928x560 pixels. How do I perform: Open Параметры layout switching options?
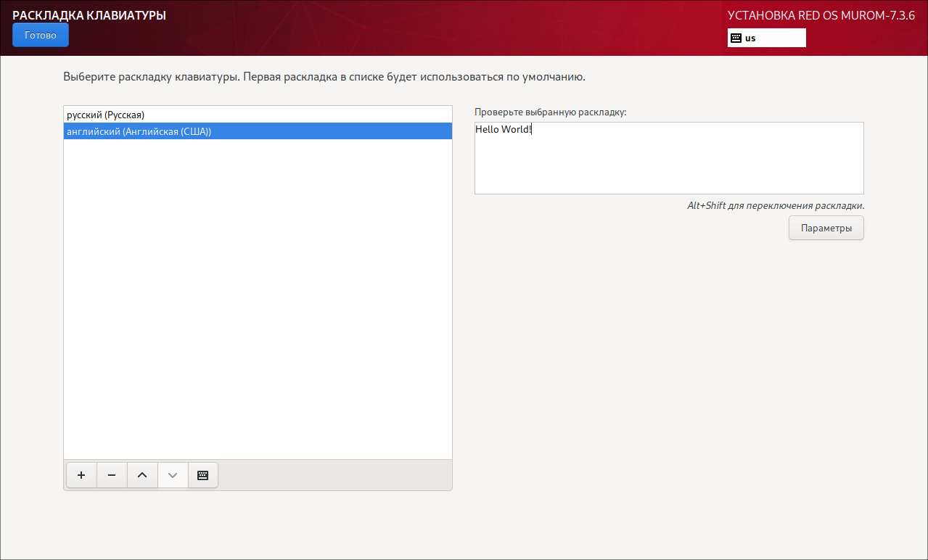826,228
